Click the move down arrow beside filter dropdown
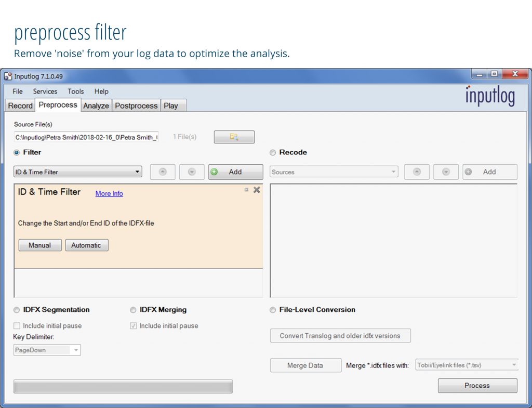This screenshot has height=408, width=532. pyautogui.click(x=192, y=172)
